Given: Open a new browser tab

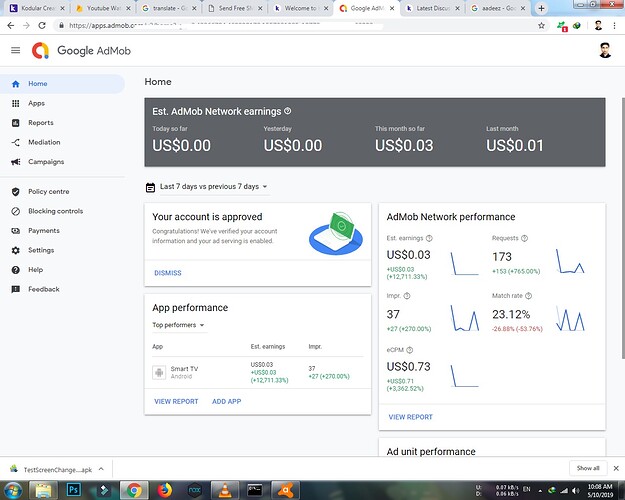Looking at the screenshot, I should (541, 8).
